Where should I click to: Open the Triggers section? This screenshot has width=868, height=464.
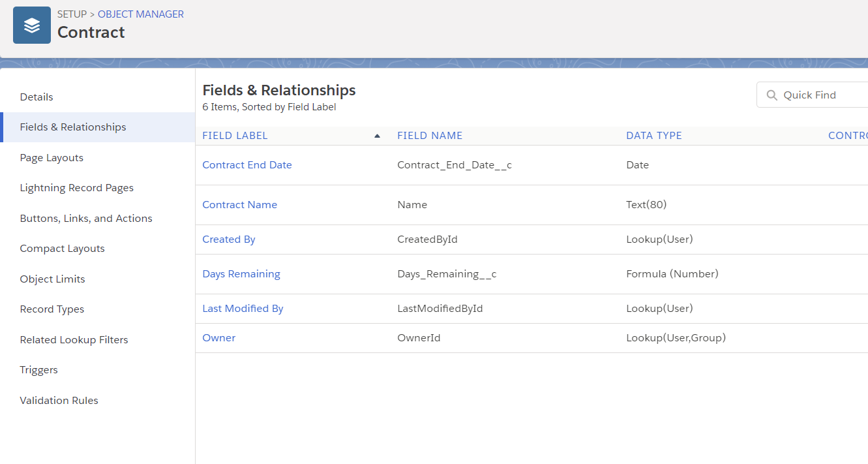coord(38,370)
